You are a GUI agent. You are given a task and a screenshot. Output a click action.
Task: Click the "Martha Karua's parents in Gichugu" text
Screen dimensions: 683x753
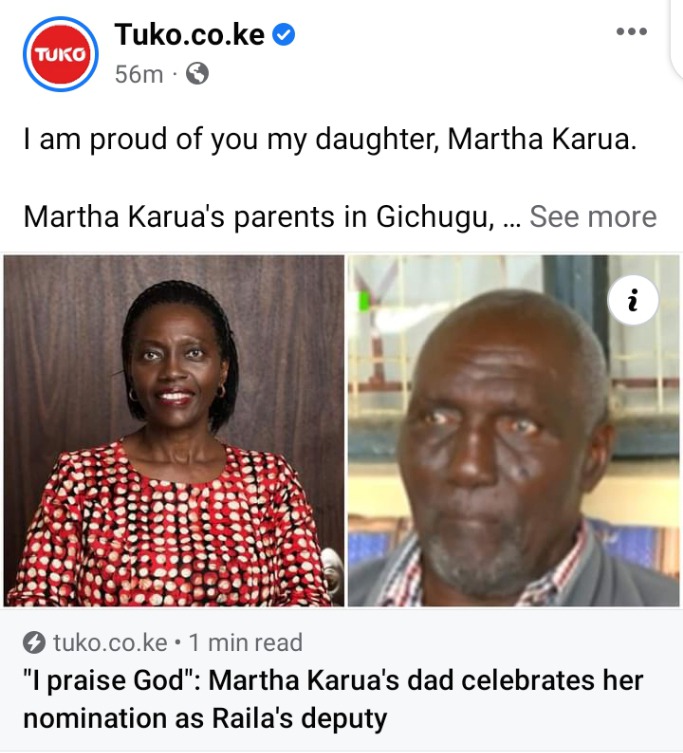258,217
